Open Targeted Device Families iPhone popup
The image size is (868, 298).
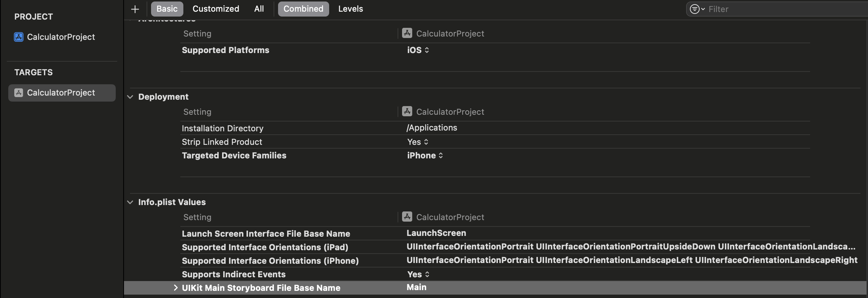pos(425,155)
